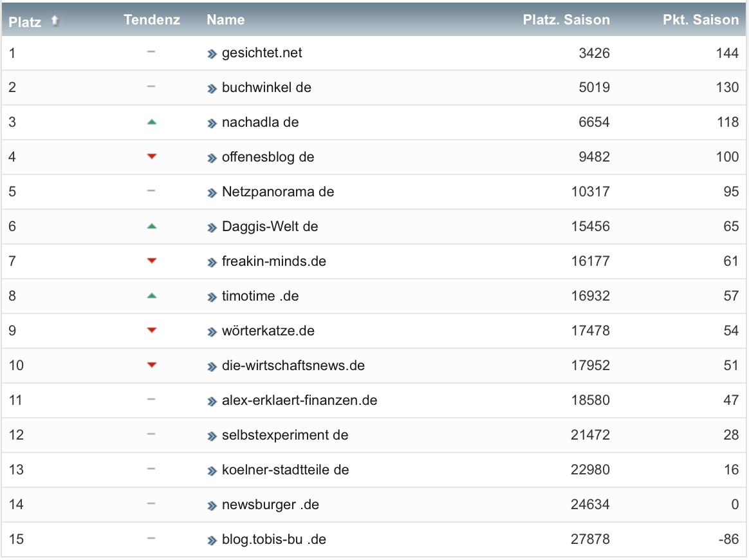Click the arrow icon beside timotime .de
This screenshot has width=749, height=560.
coord(212,297)
